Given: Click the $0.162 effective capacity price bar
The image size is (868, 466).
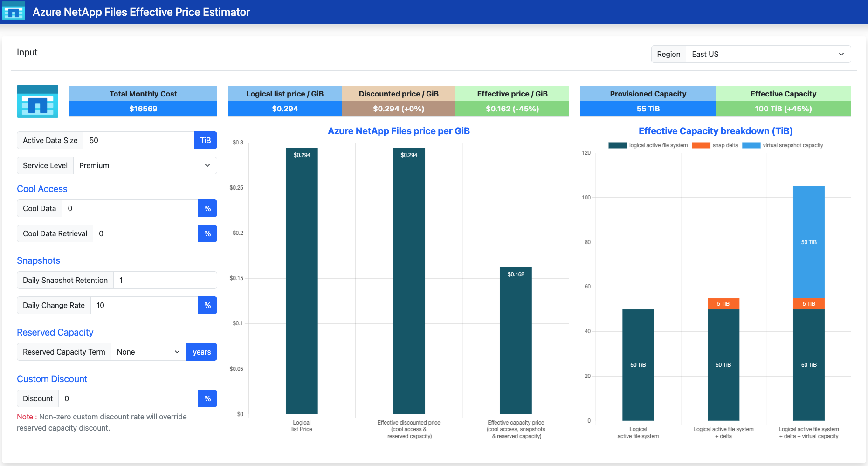Looking at the screenshot, I should (x=516, y=341).
